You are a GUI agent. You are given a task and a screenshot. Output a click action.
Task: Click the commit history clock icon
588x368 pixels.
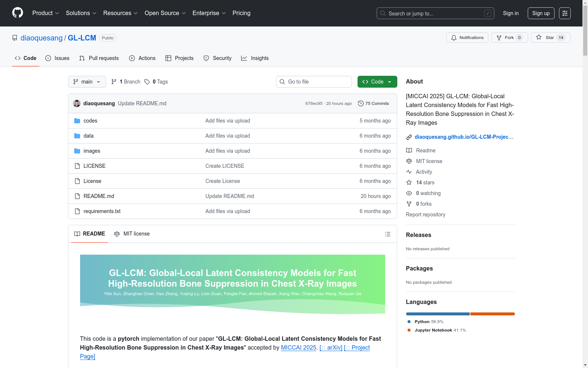point(361,103)
